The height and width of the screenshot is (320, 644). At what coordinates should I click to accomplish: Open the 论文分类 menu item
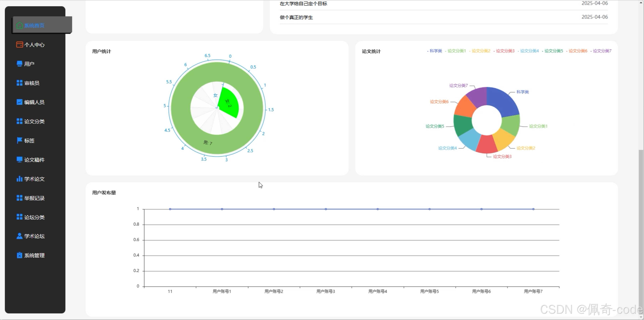[34, 121]
